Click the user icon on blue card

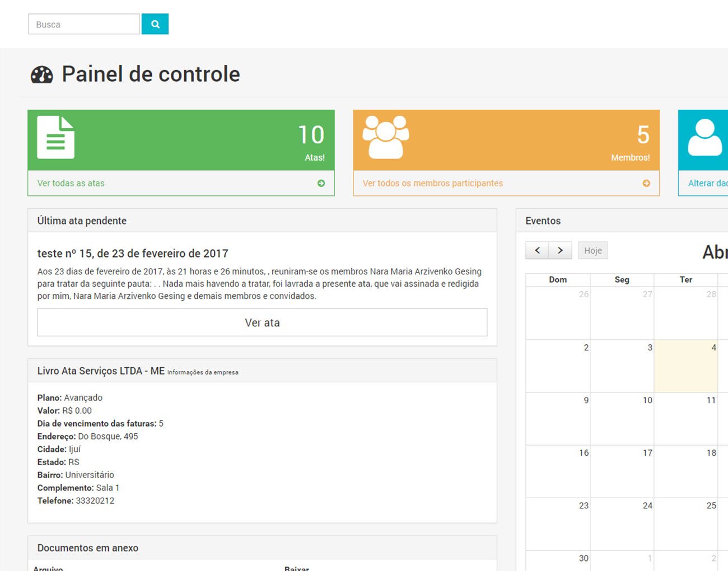click(704, 137)
